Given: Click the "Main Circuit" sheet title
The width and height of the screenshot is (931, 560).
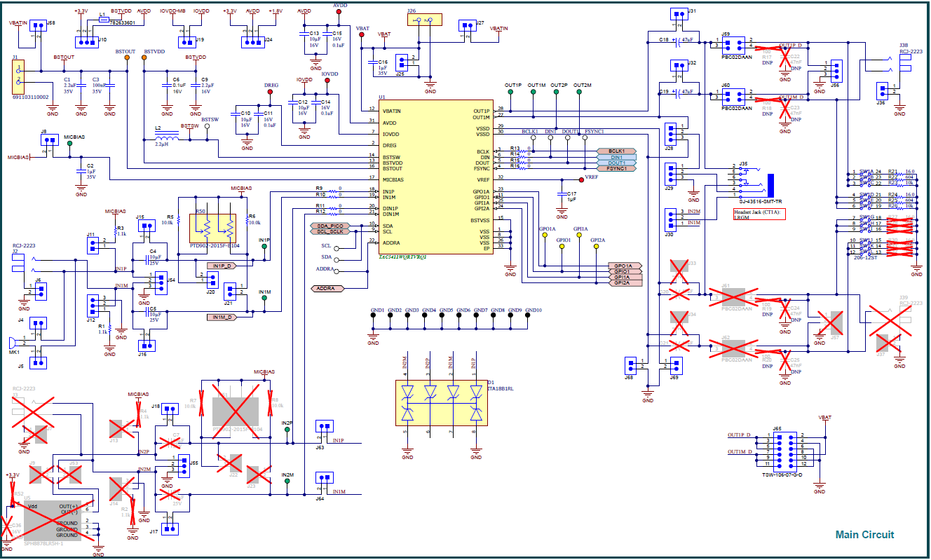Looking at the screenshot, I should click(x=864, y=535).
